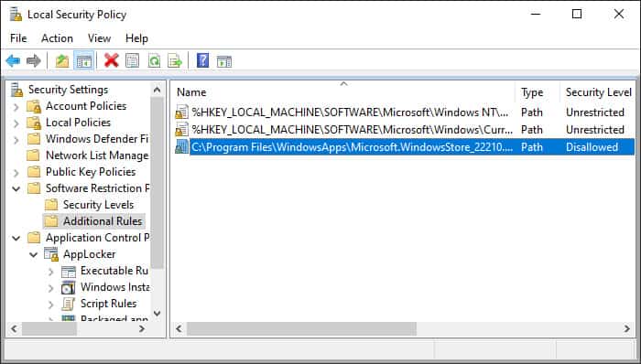The height and width of the screenshot is (364, 641).
Task: Collapse the Application Control Policies node
Action: coord(16,238)
